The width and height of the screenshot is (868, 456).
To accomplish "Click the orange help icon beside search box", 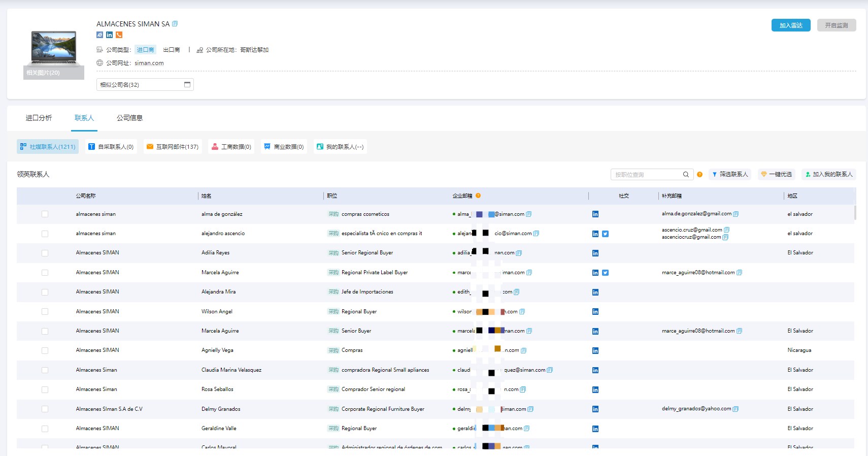I will [700, 175].
